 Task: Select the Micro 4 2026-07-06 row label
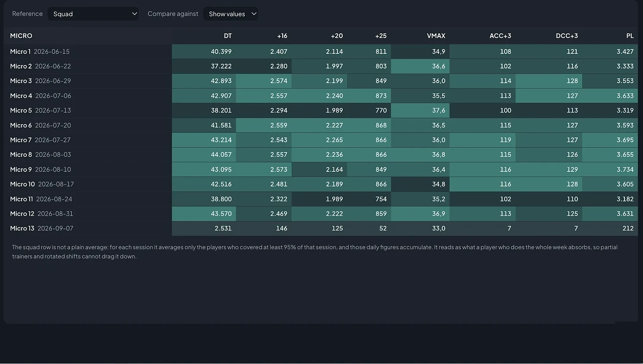click(x=41, y=96)
